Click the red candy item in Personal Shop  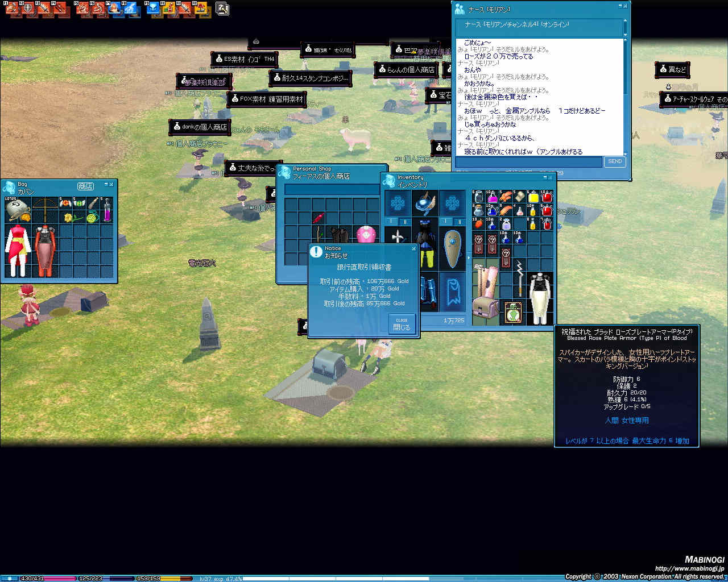317,219
